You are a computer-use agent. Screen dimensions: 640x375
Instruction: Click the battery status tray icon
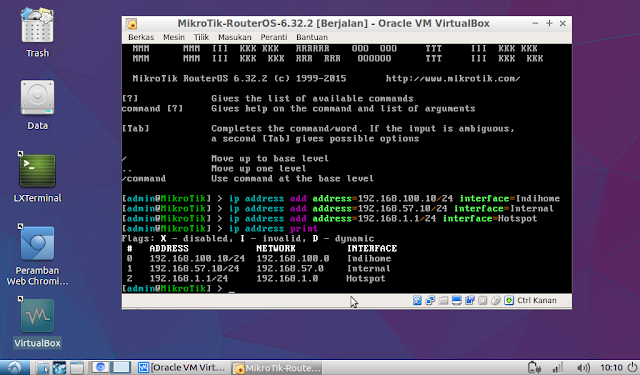coord(534,368)
